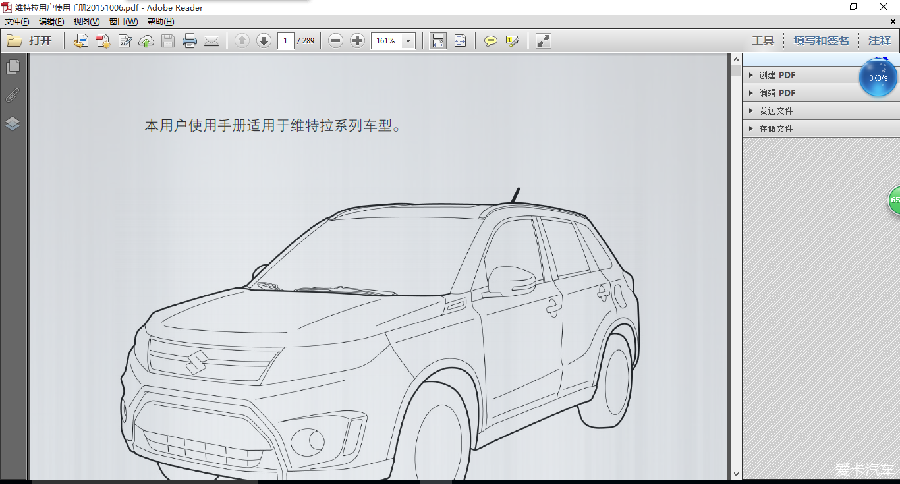900x484 pixels.
Task: Open the 填写和签名 (Fill & Sign) pane
Action: coord(821,41)
